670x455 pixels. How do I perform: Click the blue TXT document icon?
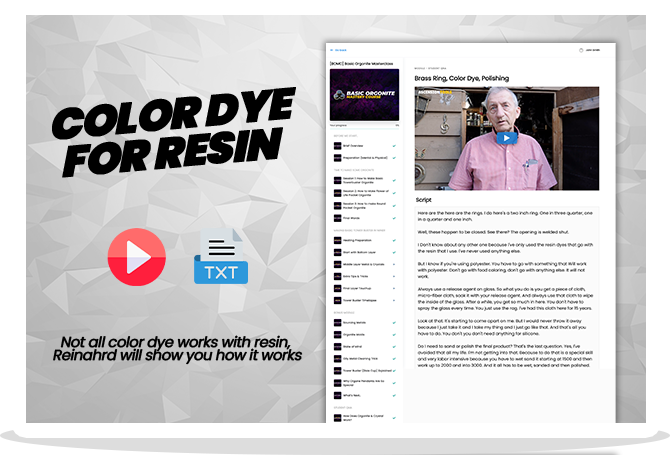pyautogui.click(x=221, y=257)
